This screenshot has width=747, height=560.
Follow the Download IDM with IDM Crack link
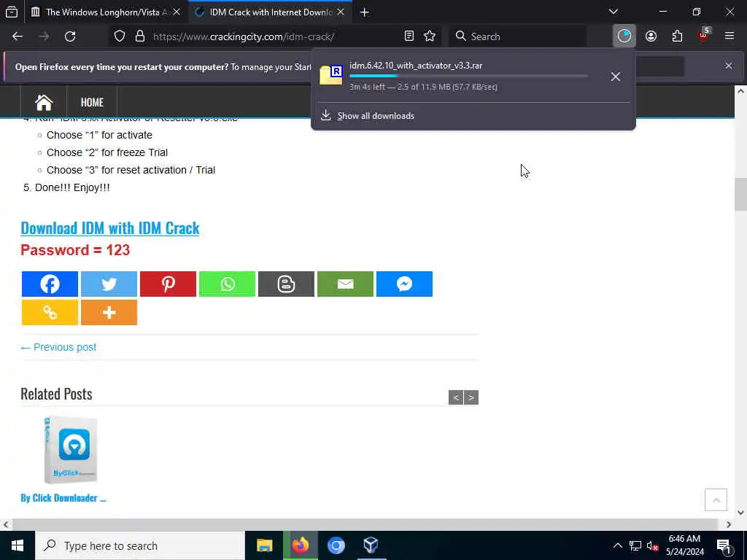click(x=110, y=228)
